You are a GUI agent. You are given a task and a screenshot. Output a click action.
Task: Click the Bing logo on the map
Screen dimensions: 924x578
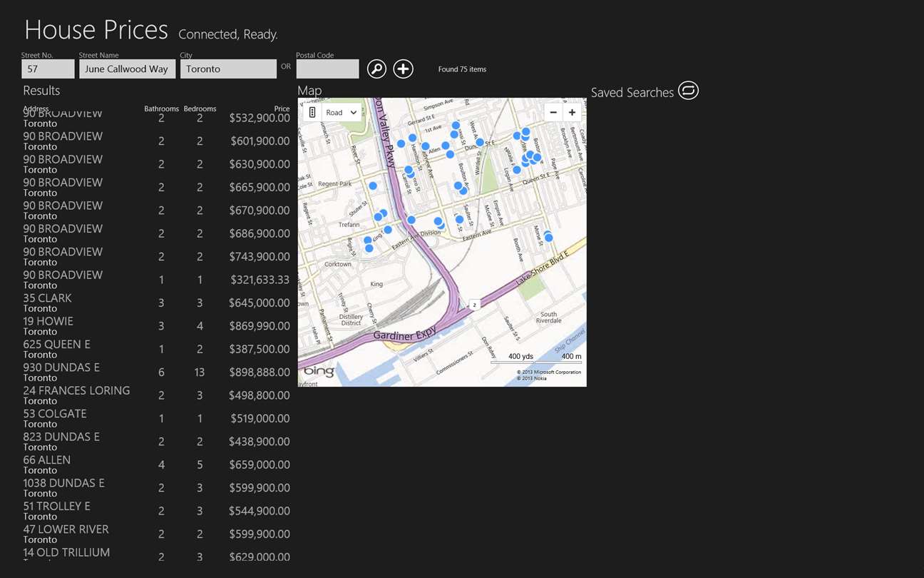tap(319, 371)
